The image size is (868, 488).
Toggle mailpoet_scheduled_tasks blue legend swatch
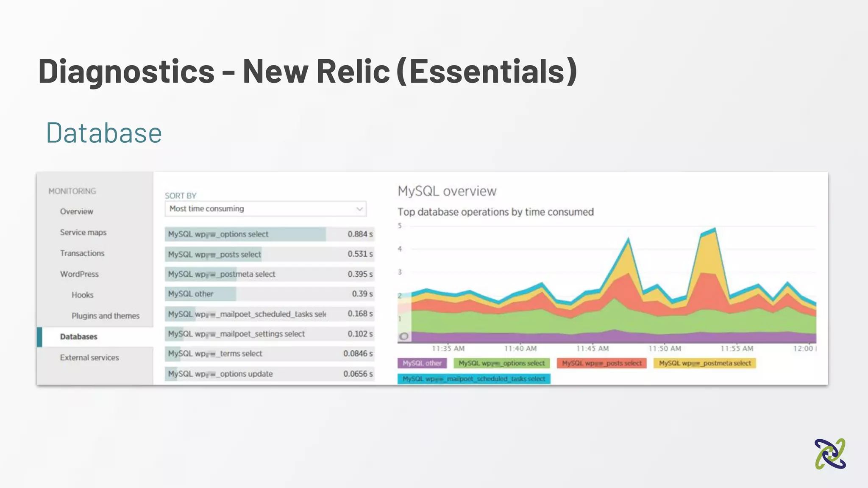pos(474,379)
